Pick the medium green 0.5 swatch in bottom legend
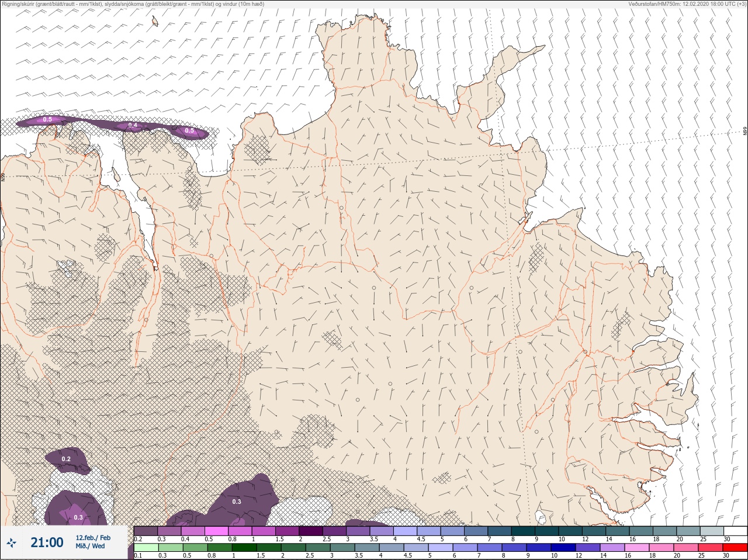The height and width of the screenshot is (560, 748). (x=195, y=548)
